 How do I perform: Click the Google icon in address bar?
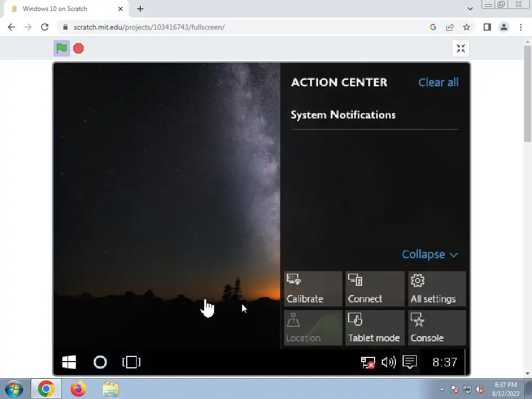[433, 27]
